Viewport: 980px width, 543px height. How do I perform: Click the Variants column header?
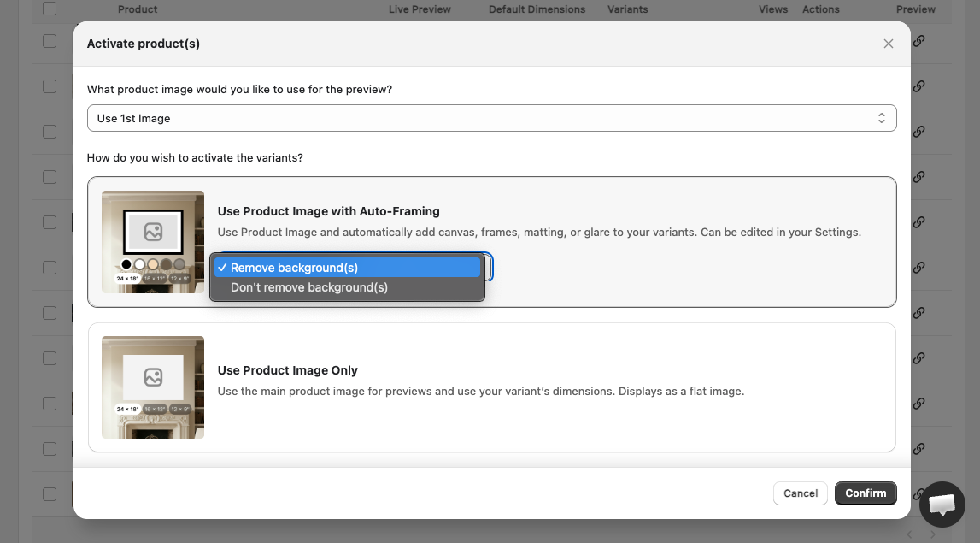click(x=627, y=9)
